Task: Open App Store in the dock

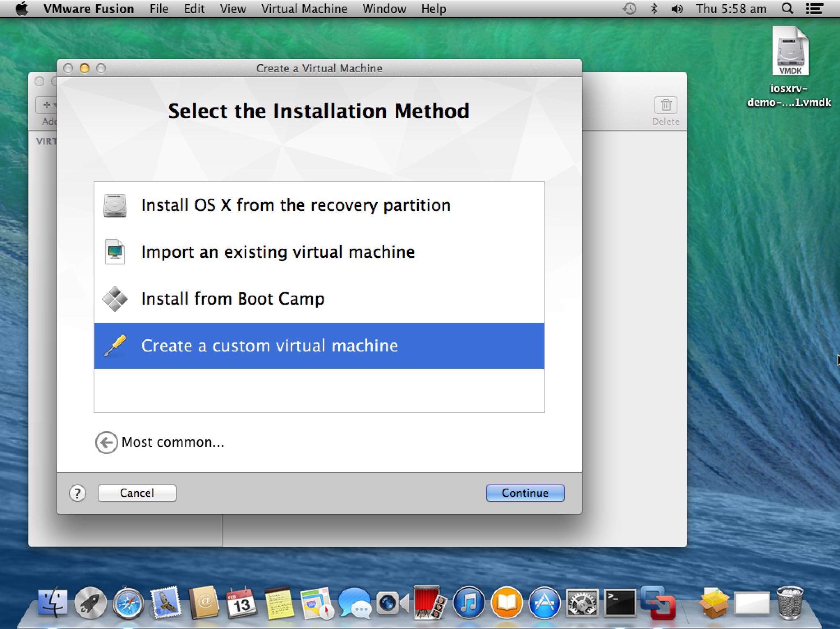Action: click(545, 604)
